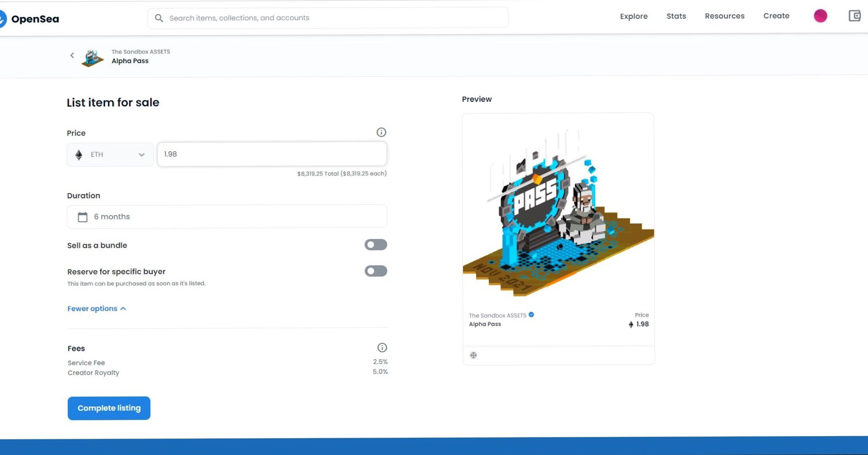Click the Service Fee label
This screenshot has height=455, width=868.
point(86,363)
